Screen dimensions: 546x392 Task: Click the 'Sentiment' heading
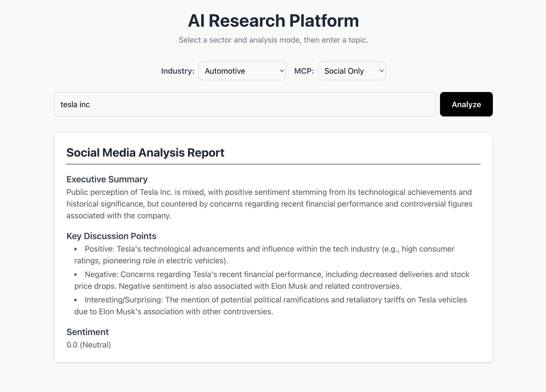[x=87, y=332]
